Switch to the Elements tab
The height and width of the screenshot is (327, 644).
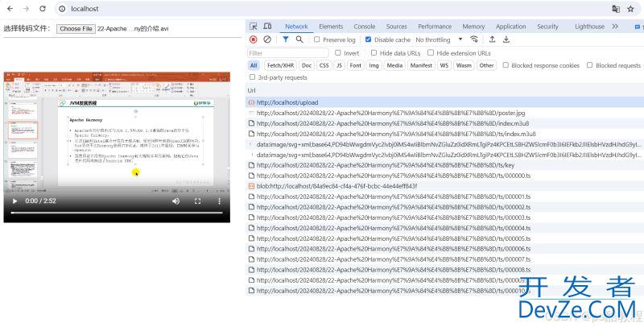click(x=331, y=27)
